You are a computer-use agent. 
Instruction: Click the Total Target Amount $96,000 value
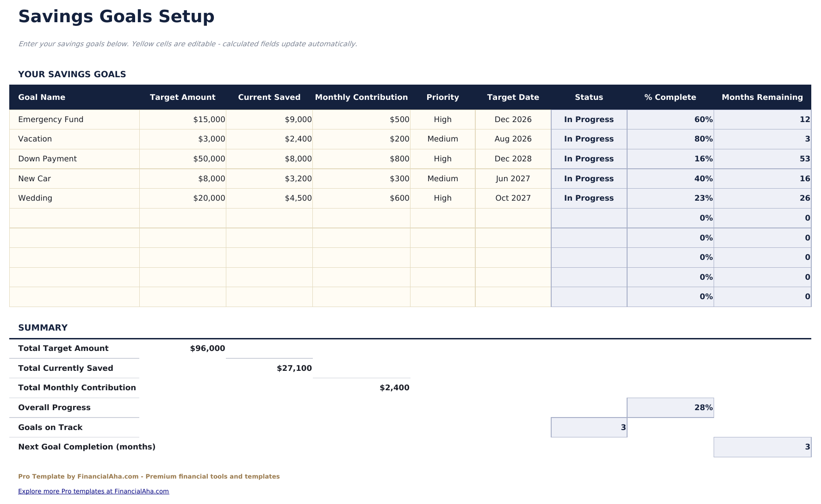[x=207, y=348]
